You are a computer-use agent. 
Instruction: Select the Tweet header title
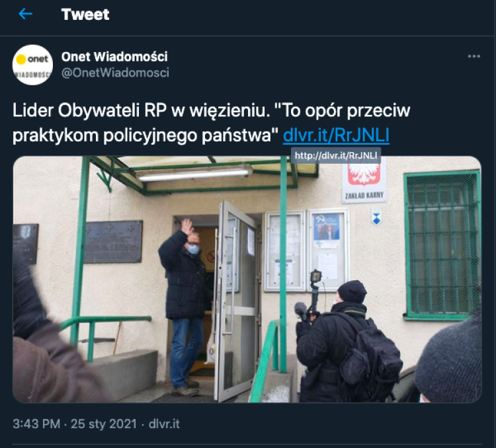pos(85,15)
